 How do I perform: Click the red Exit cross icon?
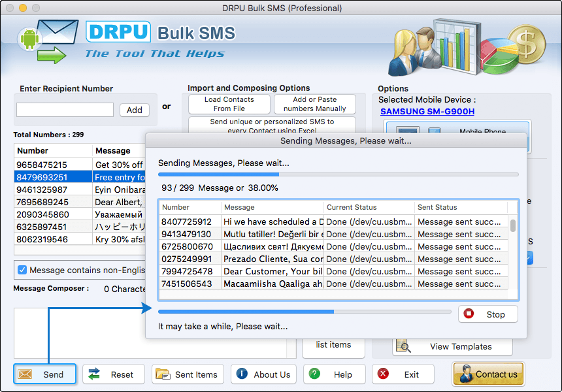383,374
